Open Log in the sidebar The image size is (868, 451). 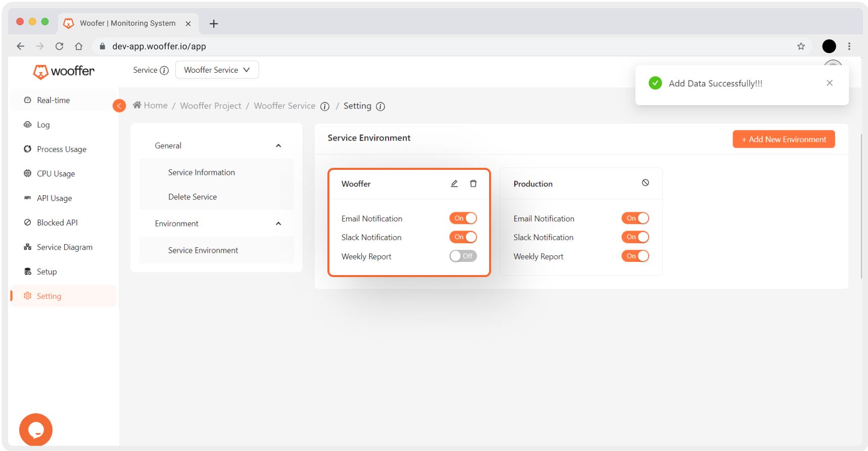[x=64, y=124]
